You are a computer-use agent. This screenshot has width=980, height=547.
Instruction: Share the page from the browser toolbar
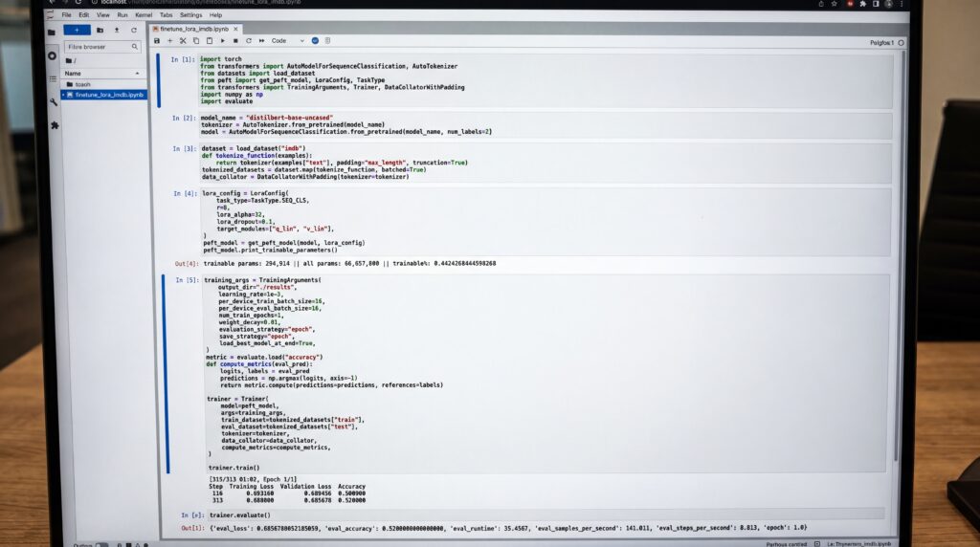pos(821,3)
